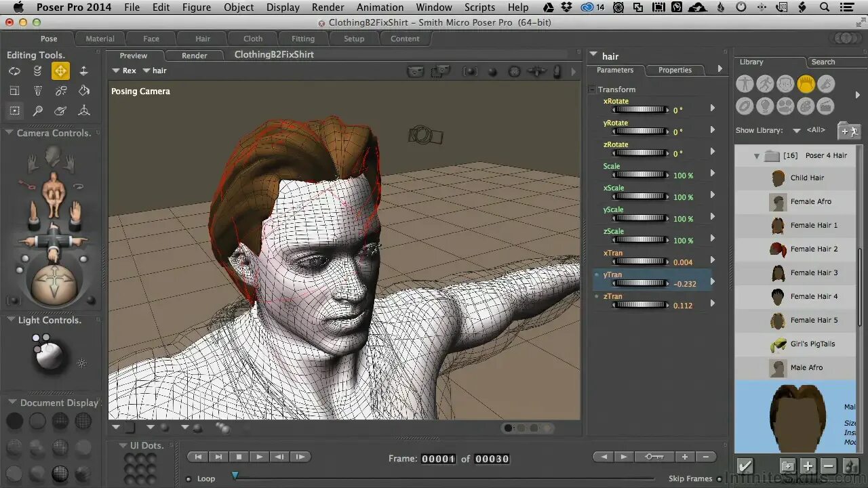Toggle the animation dot beside yTran
Screen dimensions: 868x488
pos(597,275)
